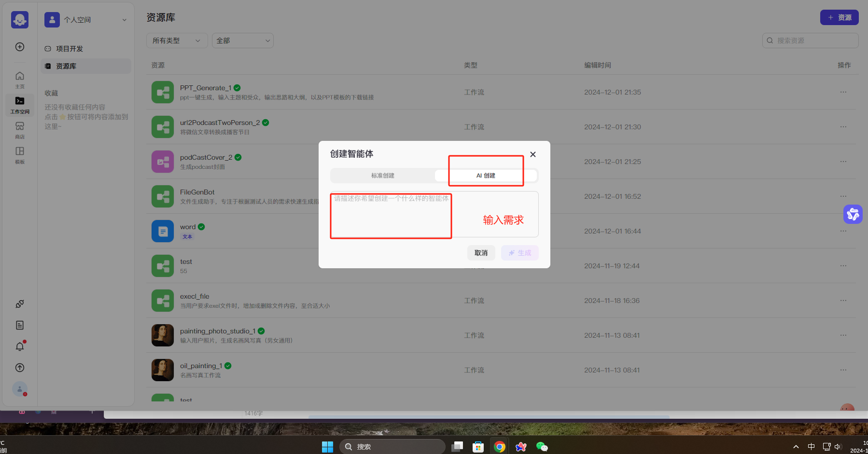The height and width of the screenshot is (454, 868).
Task: Click the plus create icon in sidebar
Action: pos(20,47)
